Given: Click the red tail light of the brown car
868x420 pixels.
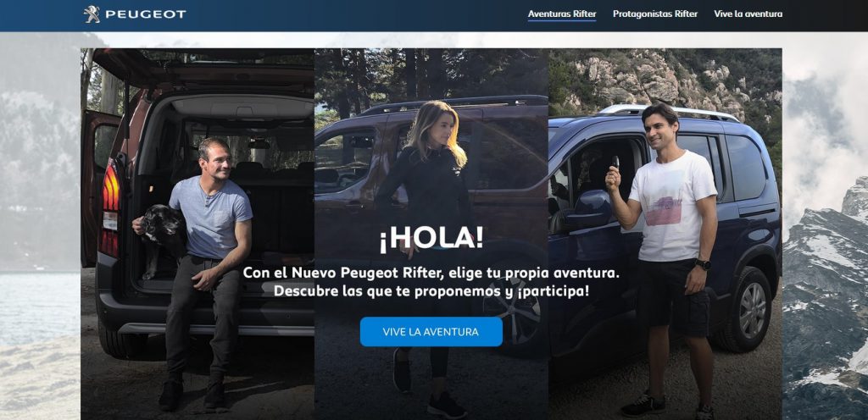Looking at the screenshot, I should [x=111, y=207].
